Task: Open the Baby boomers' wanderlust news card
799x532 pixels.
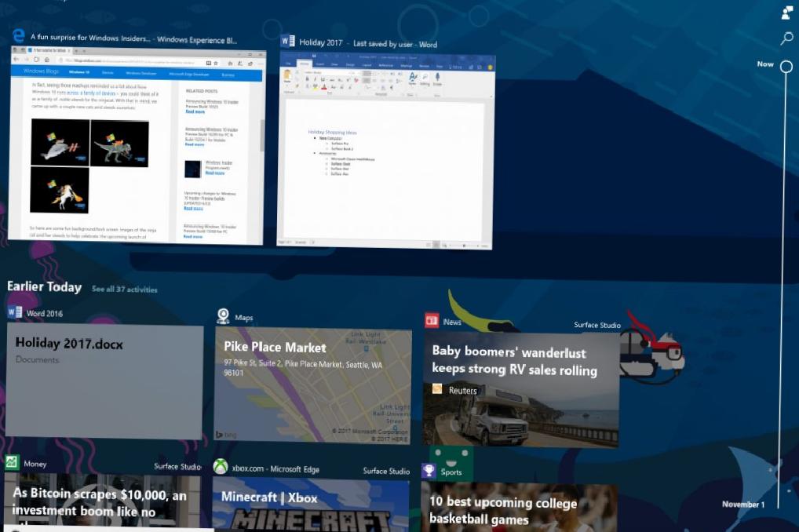Action: click(x=521, y=390)
